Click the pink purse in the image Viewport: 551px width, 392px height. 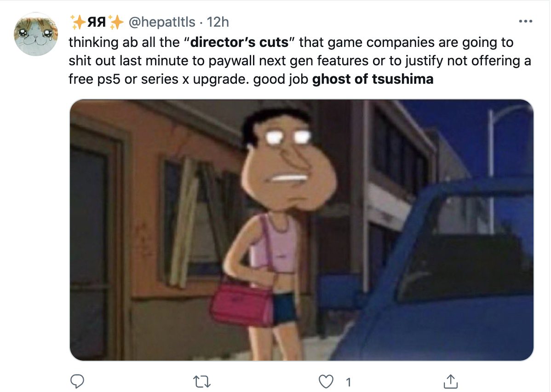(x=242, y=303)
